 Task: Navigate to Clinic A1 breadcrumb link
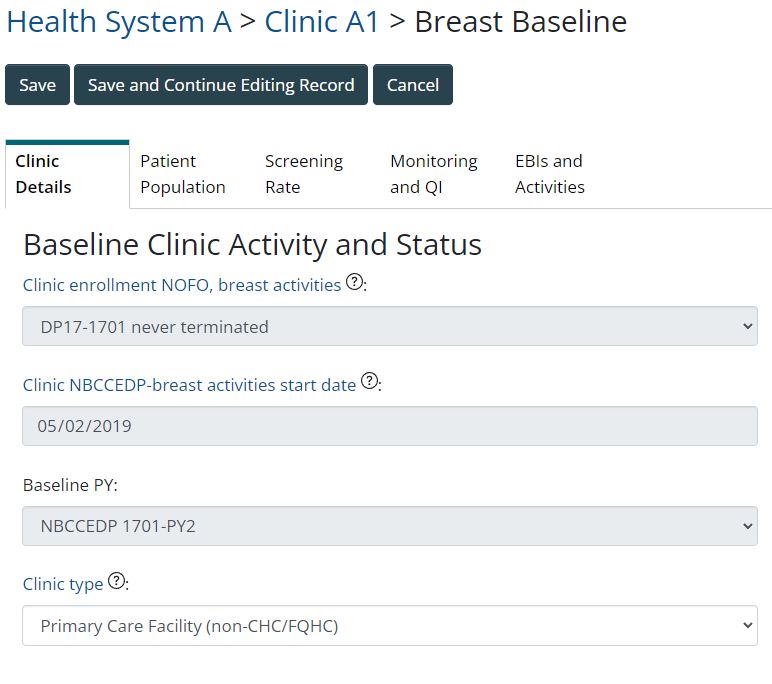(x=322, y=22)
